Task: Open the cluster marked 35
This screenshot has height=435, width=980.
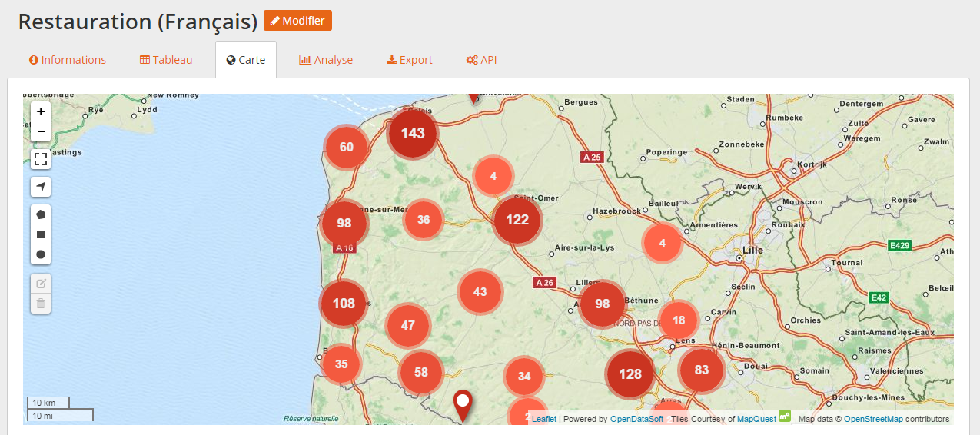Action: [342, 364]
